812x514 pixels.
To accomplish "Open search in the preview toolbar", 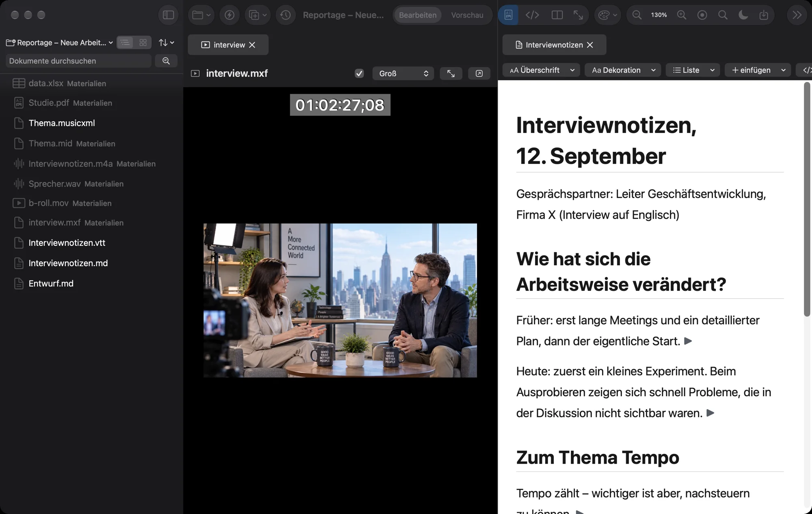I will tap(723, 15).
